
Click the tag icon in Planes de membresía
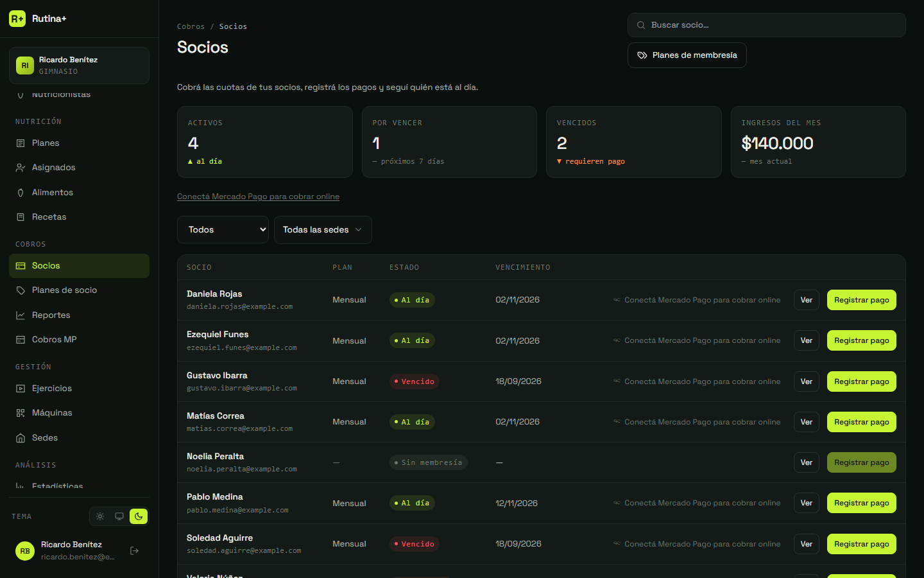tap(642, 55)
